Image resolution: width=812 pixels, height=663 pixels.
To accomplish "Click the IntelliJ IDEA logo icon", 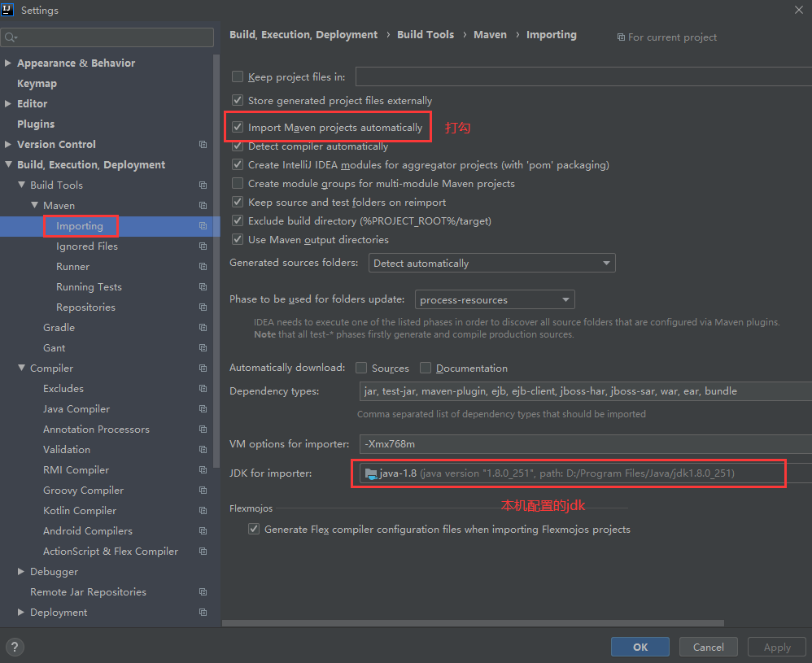I will 9,10.
